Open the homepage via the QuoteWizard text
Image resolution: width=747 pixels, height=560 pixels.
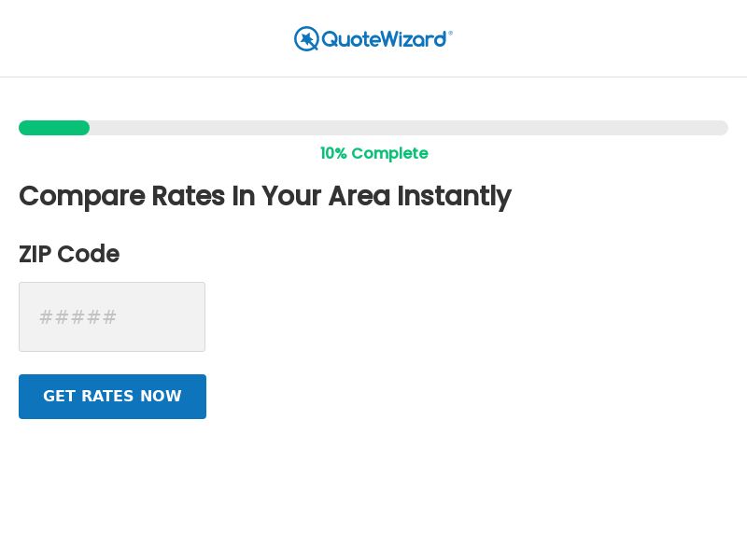(x=385, y=38)
